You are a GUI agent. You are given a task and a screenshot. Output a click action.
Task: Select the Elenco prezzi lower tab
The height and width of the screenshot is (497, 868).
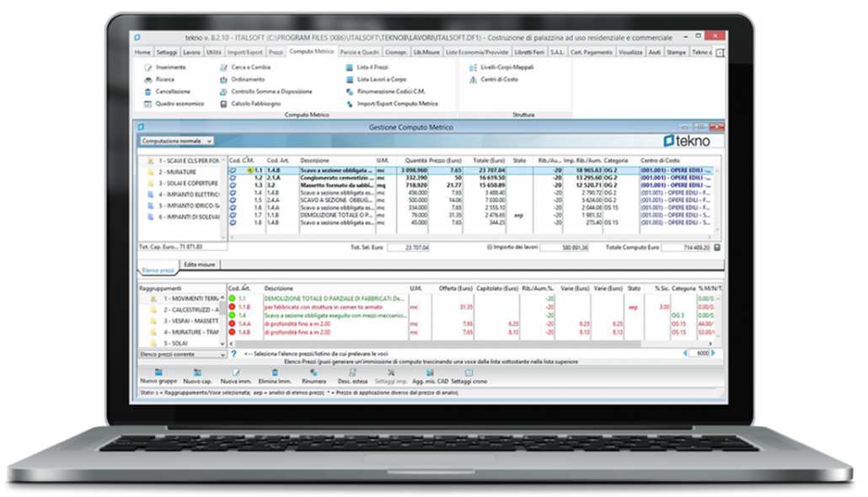coord(158,270)
